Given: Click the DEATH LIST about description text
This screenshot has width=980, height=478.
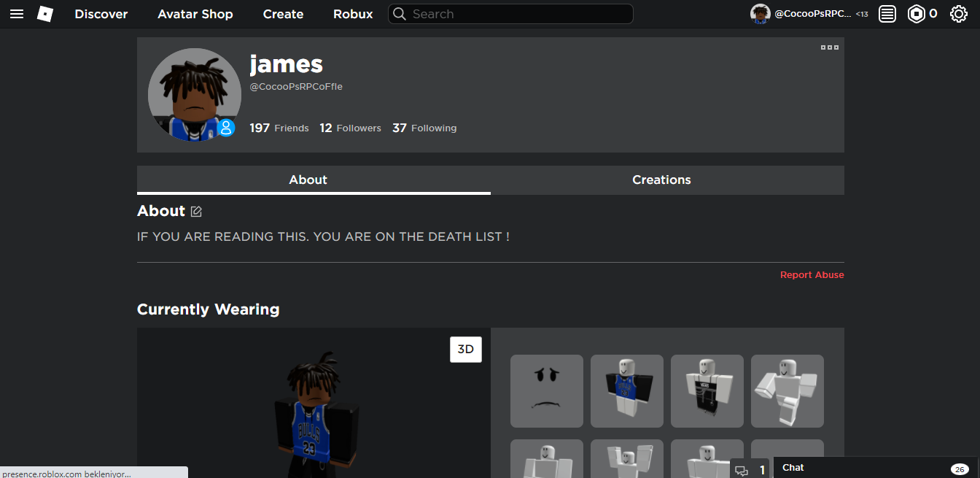Looking at the screenshot, I should [x=323, y=237].
